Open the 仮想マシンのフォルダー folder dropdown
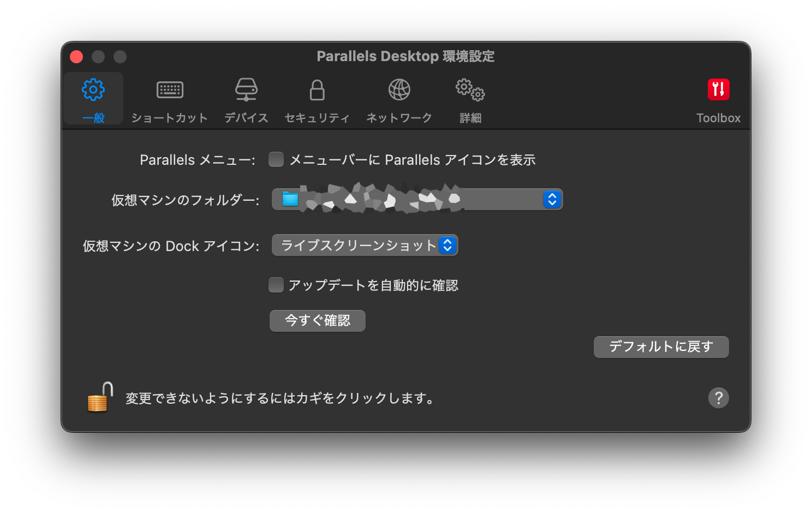The image size is (812, 513). [x=417, y=199]
